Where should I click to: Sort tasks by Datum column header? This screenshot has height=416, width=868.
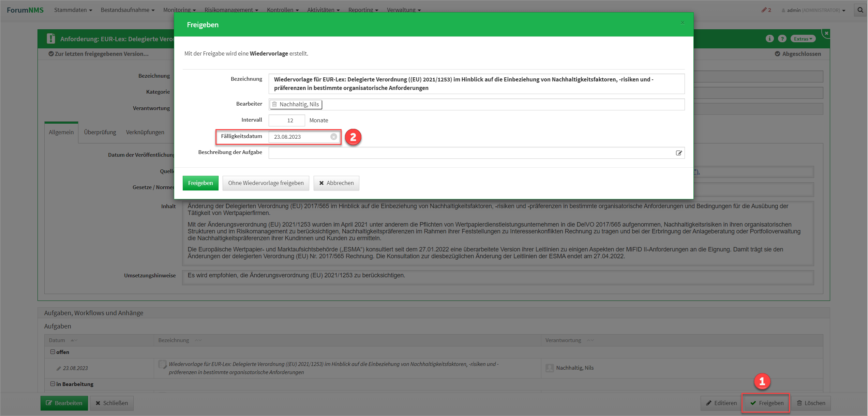coord(57,340)
